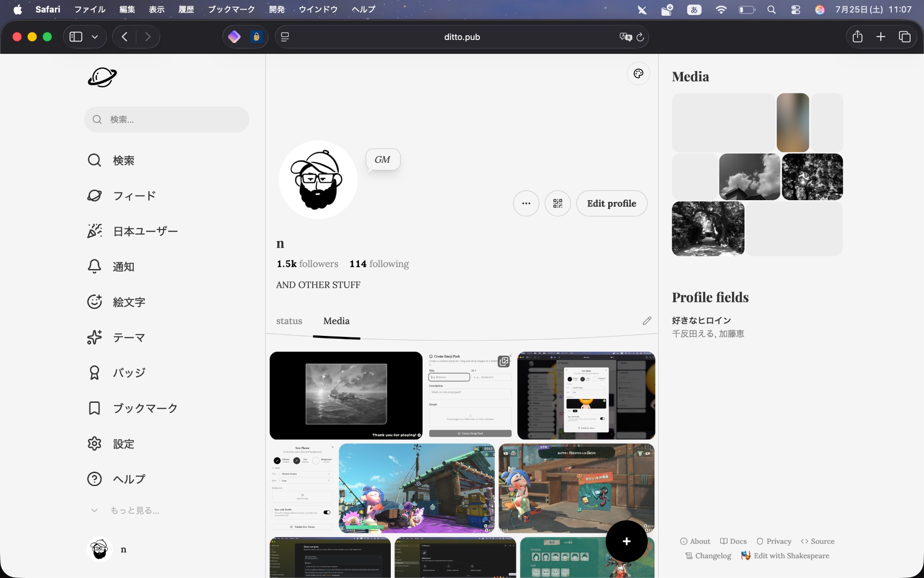Click the theme palette icon

(x=639, y=74)
